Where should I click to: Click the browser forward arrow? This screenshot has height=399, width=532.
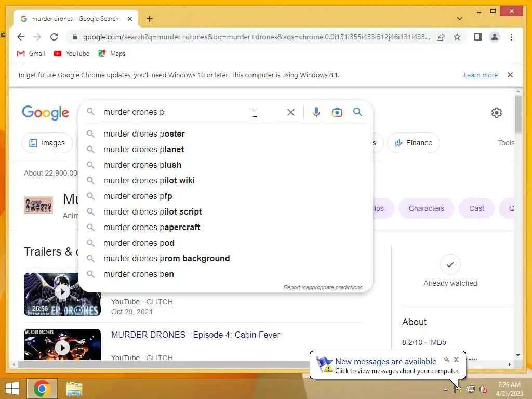(x=37, y=37)
